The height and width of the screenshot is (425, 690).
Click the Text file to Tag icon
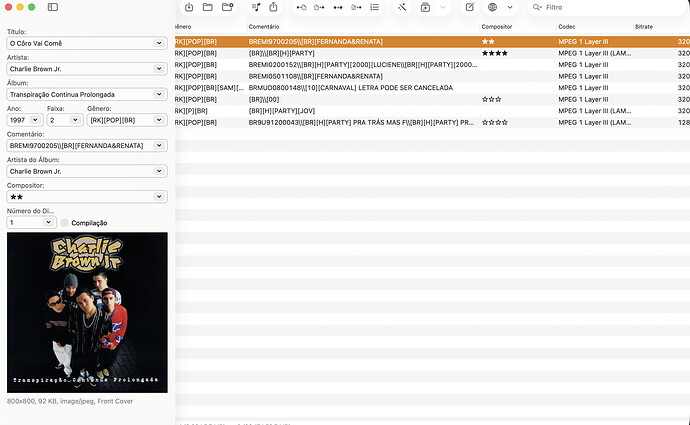point(356,7)
